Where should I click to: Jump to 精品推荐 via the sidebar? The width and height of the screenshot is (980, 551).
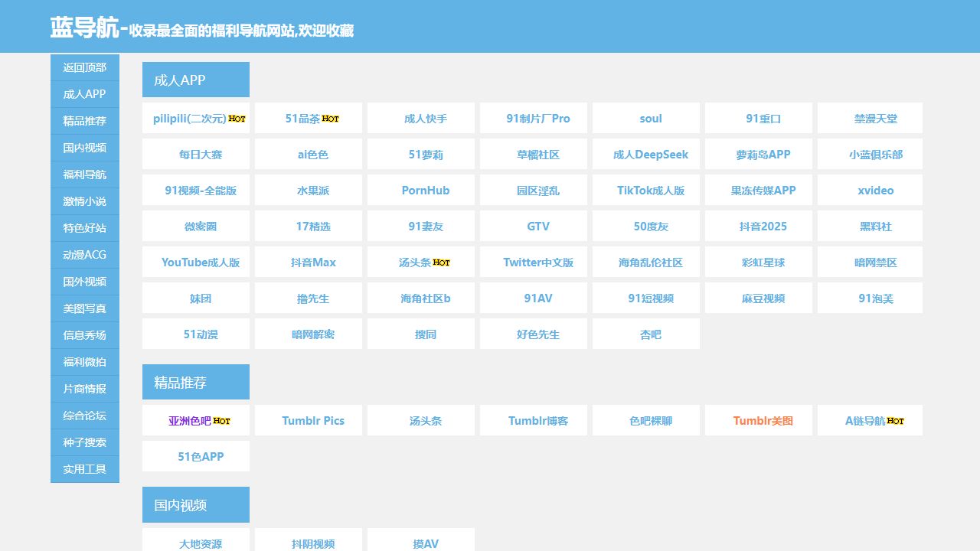85,121
